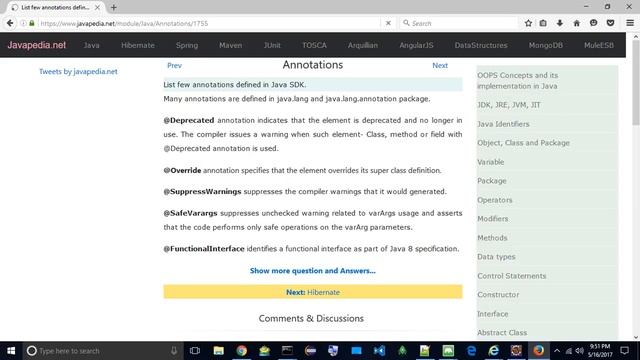Open the Maven navbar item
The width and height of the screenshot is (640, 360).
231,45
